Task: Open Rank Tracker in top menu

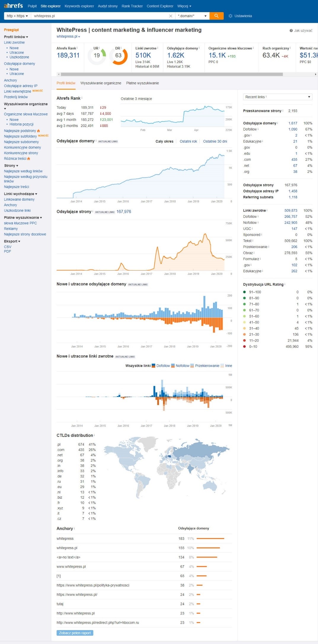Action: pyautogui.click(x=132, y=6)
